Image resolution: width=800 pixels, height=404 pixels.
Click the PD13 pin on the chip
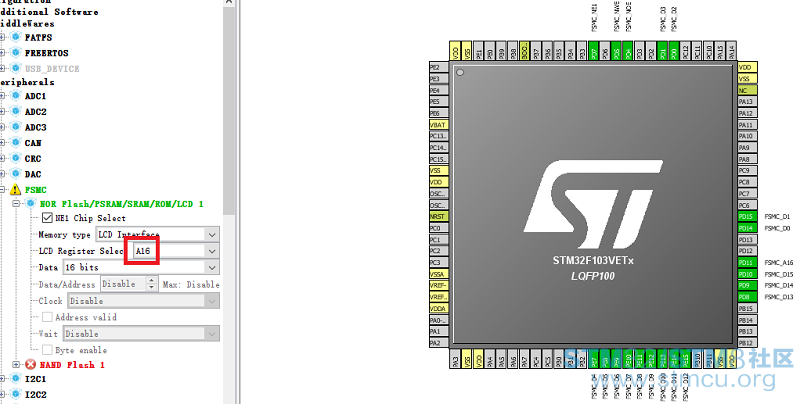[x=747, y=240]
